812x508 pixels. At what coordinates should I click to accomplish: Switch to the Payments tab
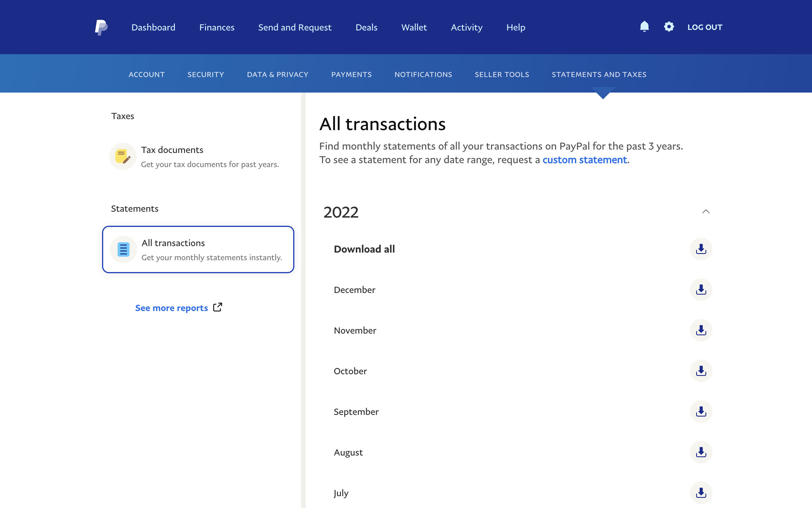tap(351, 74)
